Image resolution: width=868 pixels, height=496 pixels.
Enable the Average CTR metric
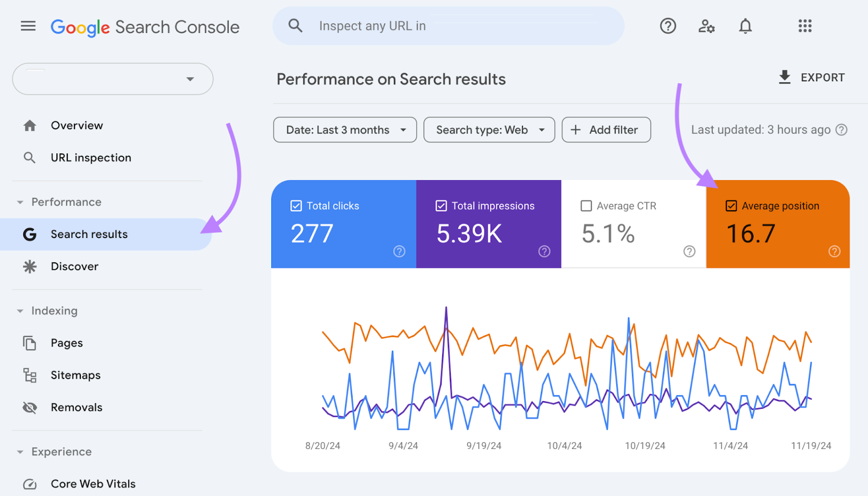(x=585, y=205)
